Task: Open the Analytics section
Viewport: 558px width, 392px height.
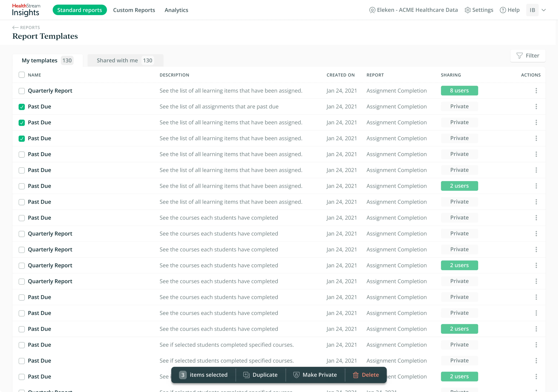Action: (176, 10)
